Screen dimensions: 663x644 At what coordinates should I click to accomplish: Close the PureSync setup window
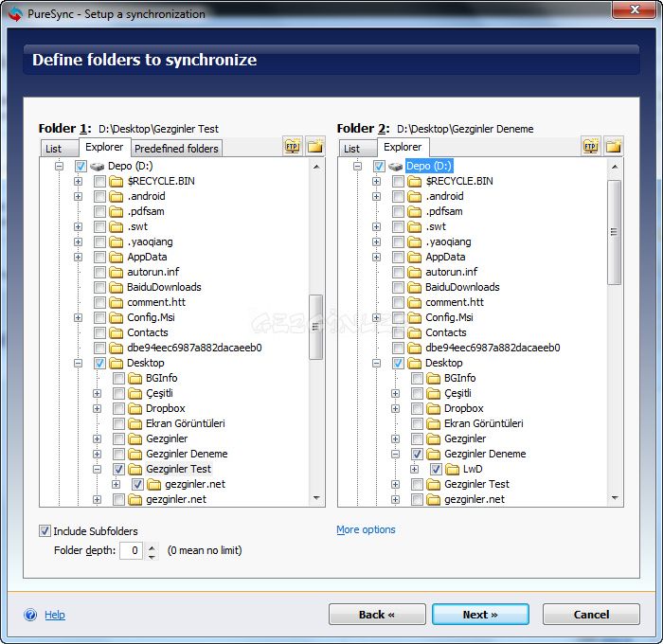click(x=634, y=9)
